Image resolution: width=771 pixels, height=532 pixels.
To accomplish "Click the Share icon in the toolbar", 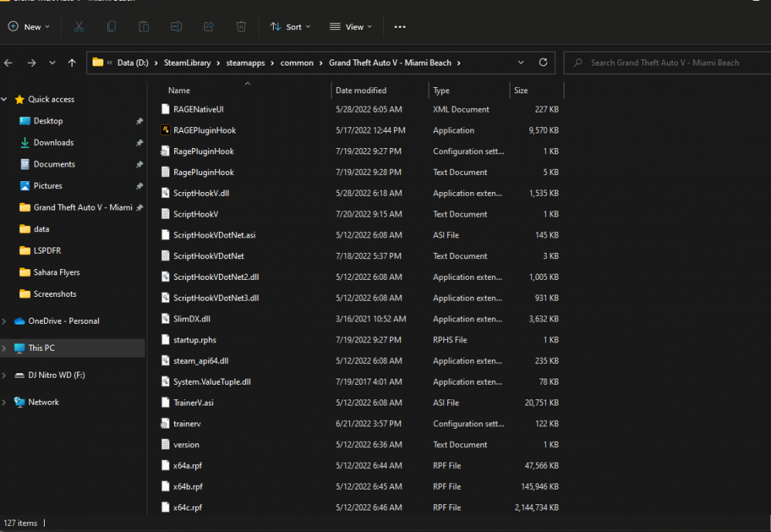I will coord(208,26).
